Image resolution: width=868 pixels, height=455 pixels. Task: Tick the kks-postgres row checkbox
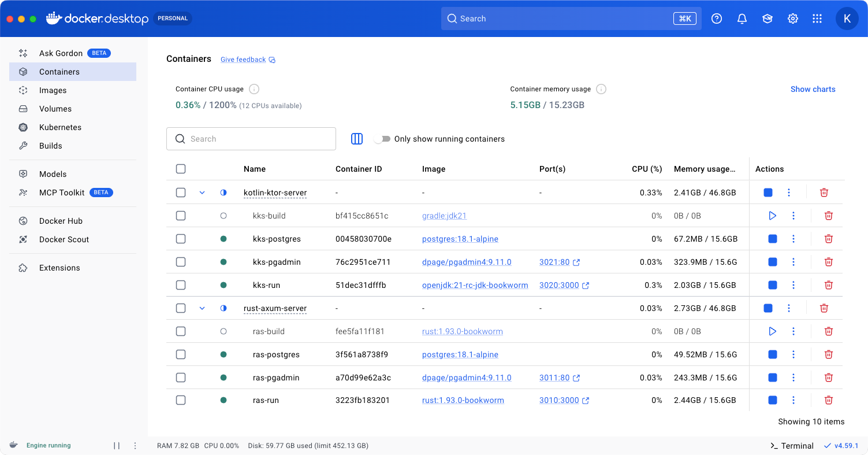tap(181, 239)
